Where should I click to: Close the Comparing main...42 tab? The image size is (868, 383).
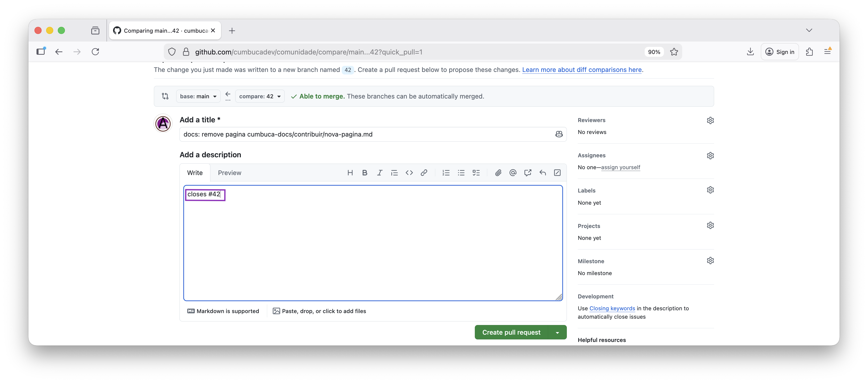point(213,31)
